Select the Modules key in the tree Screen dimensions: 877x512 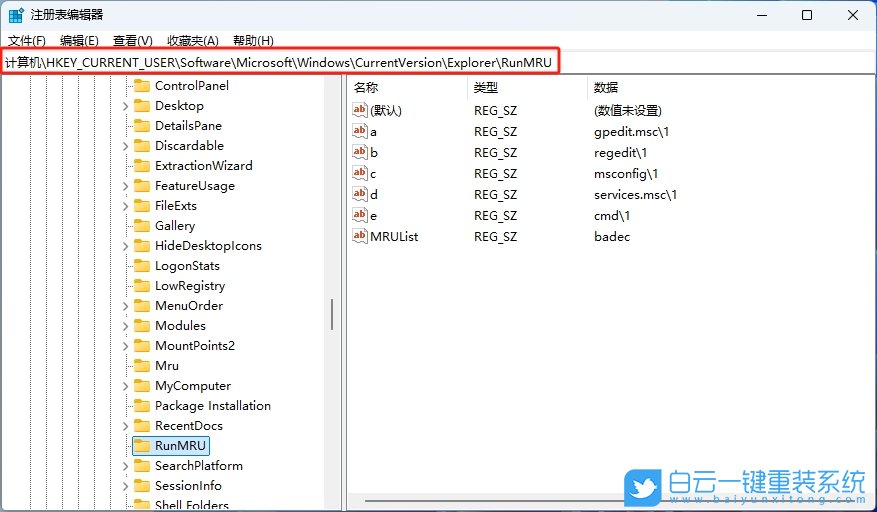180,326
